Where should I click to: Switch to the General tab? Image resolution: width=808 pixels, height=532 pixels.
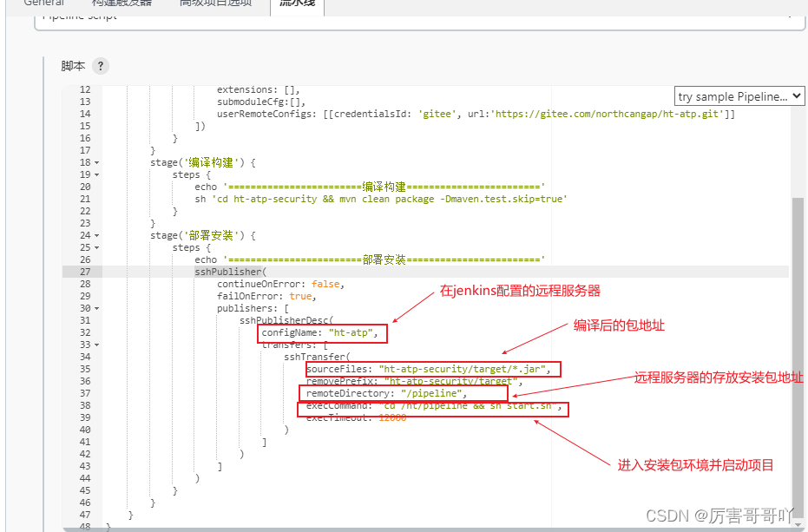tap(43, 3)
